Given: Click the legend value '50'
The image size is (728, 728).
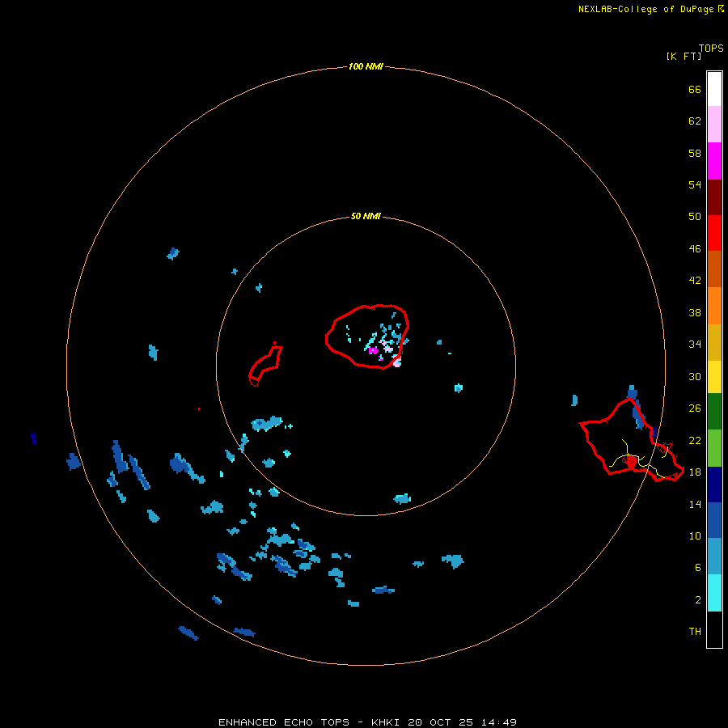Looking at the screenshot, I should 695,217.
